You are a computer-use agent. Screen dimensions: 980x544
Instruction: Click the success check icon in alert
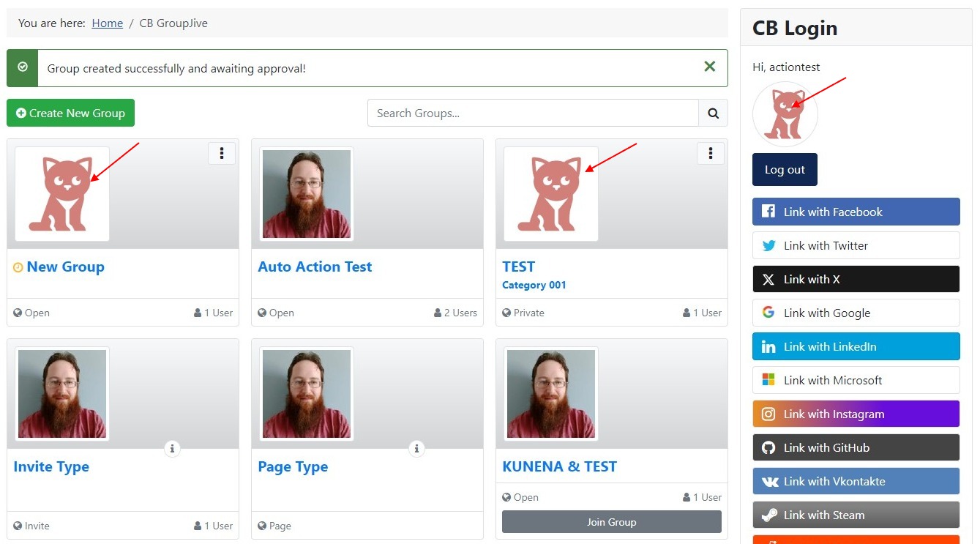[23, 67]
